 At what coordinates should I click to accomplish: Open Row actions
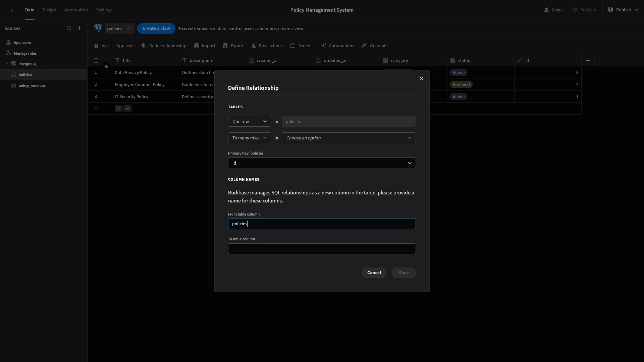pyautogui.click(x=267, y=46)
